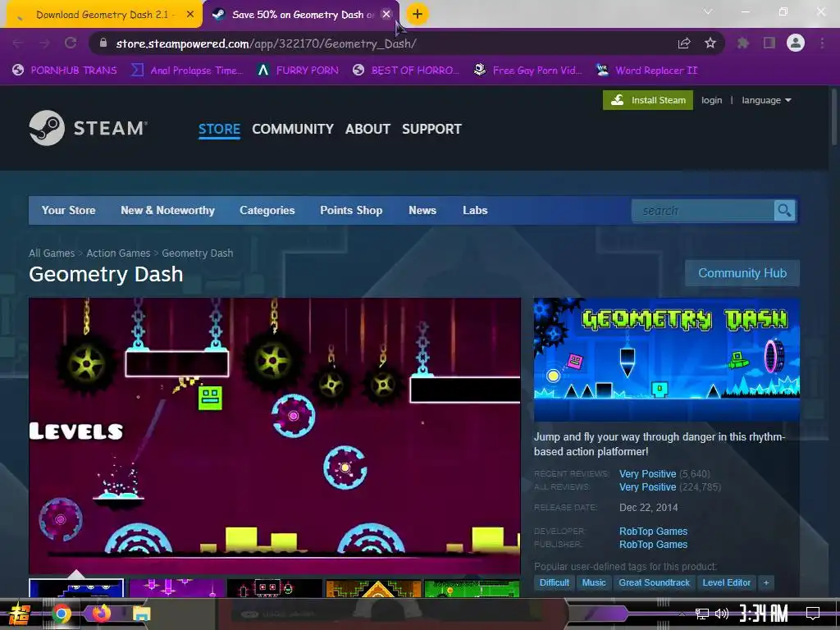Reload the Steam page
The image size is (840, 630).
pyautogui.click(x=71, y=43)
